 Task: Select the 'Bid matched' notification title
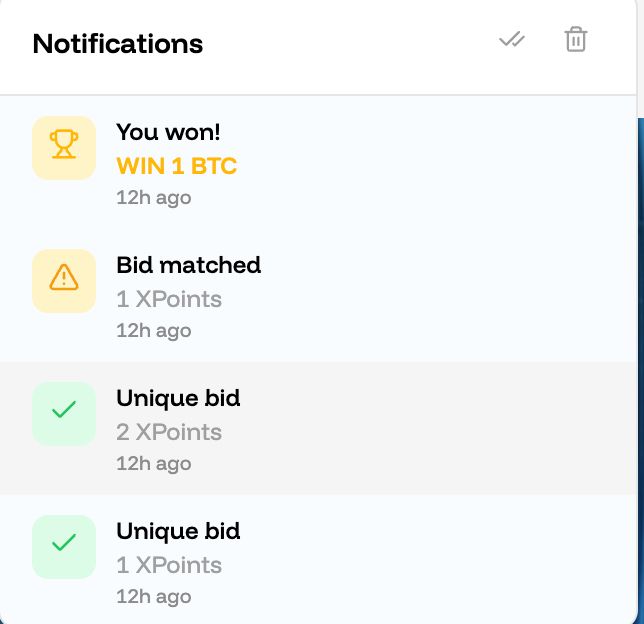pyautogui.click(x=188, y=265)
